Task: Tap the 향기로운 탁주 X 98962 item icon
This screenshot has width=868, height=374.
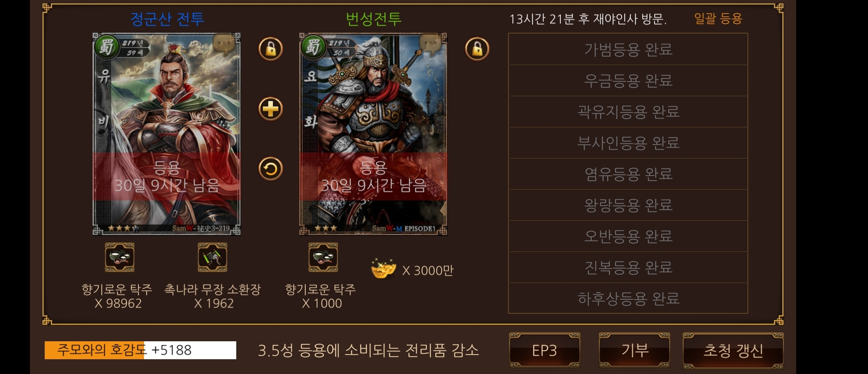Action: pyautogui.click(x=119, y=257)
